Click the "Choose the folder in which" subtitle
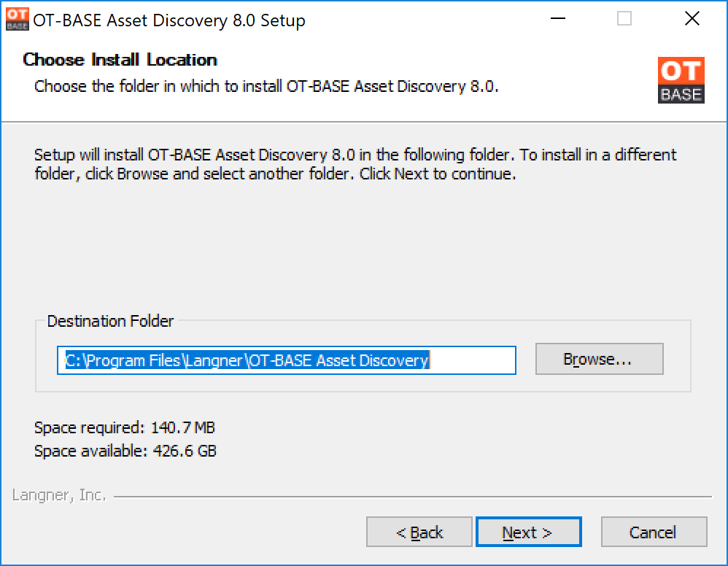The height and width of the screenshot is (566, 728). pyautogui.click(x=266, y=86)
